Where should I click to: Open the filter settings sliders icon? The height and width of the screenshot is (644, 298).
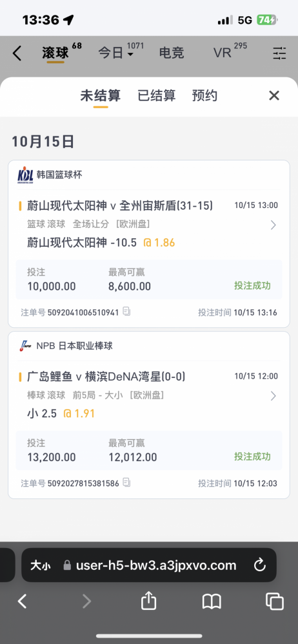[x=279, y=53]
